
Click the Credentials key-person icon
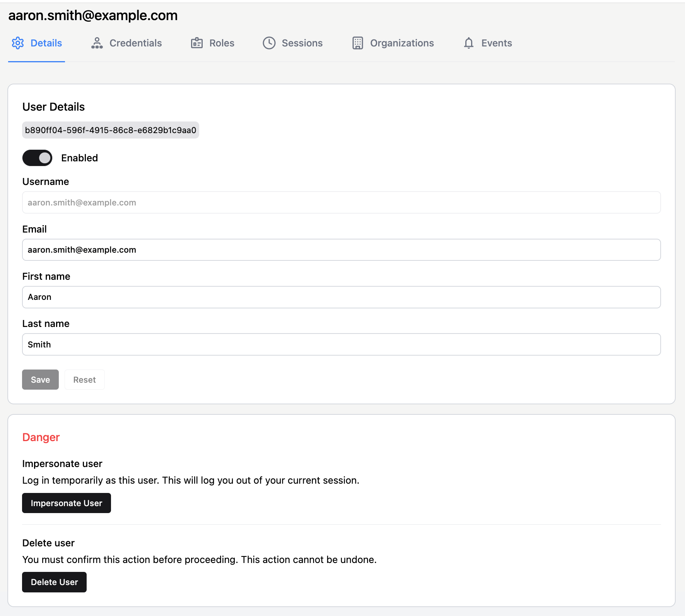97,43
